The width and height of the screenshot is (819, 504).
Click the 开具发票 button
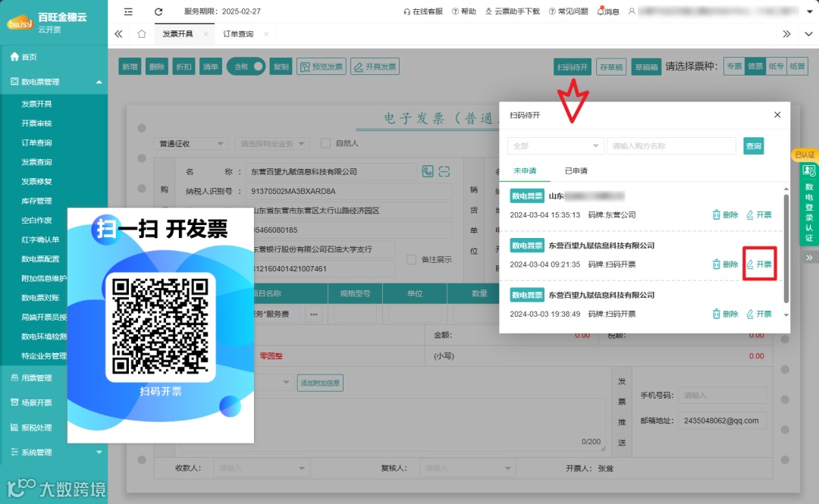375,67
